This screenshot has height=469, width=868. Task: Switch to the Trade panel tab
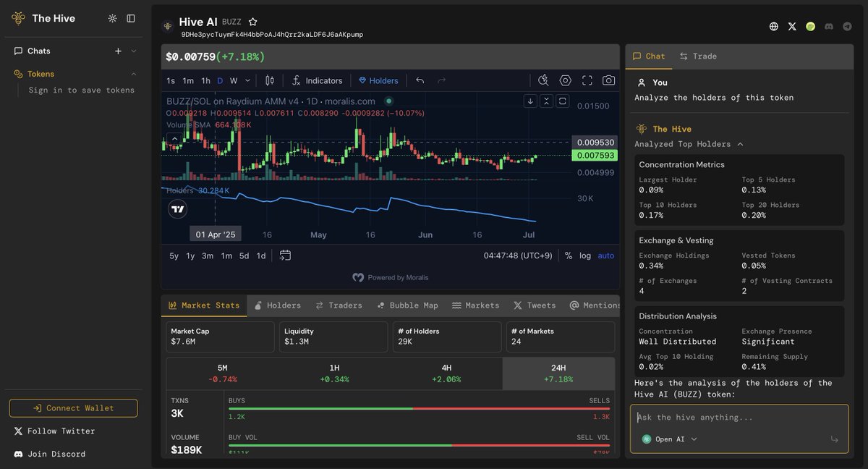click(x=698, y=56)
